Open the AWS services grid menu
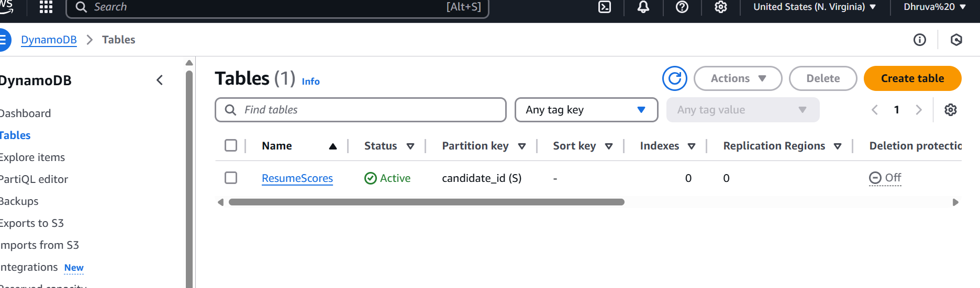980x288 pixels. coord(46,7)
